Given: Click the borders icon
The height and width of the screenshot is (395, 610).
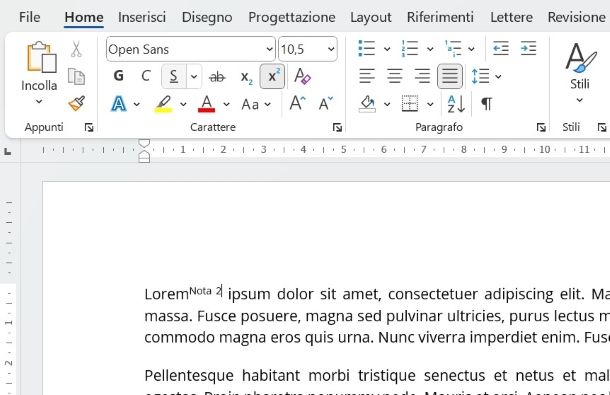Looking at the screenshot, I should tap(410, 104).
